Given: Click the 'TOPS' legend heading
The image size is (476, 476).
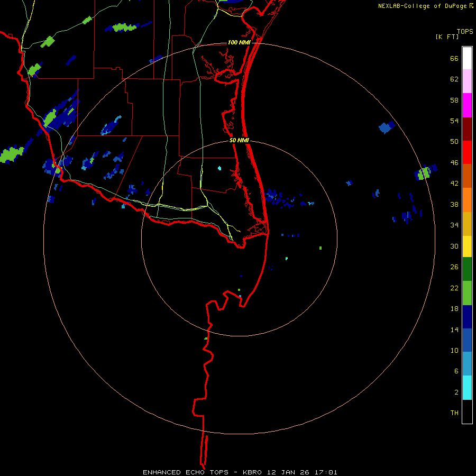Looking at the screenshot, I should point(465,31).
